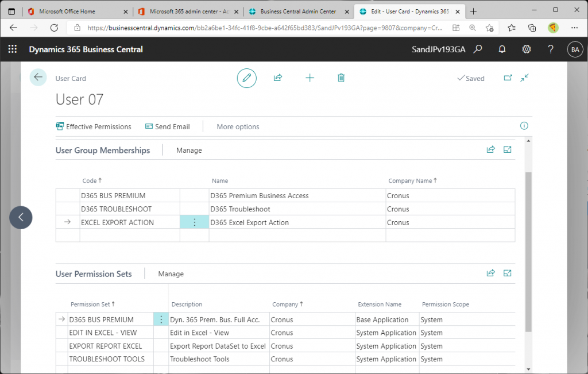The height and width of the screenshot is (374, 588).
Task: Open the User Card in a new window
Action: coord(508,78)
